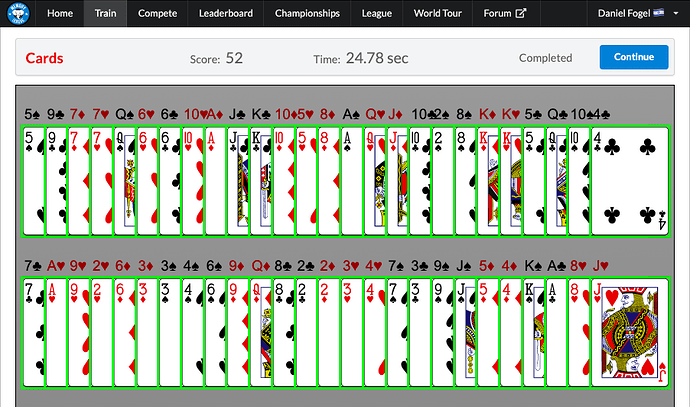Select the 10 of diamonds card
The width and height of the screenshot is (690, 407).
point(284,181)
